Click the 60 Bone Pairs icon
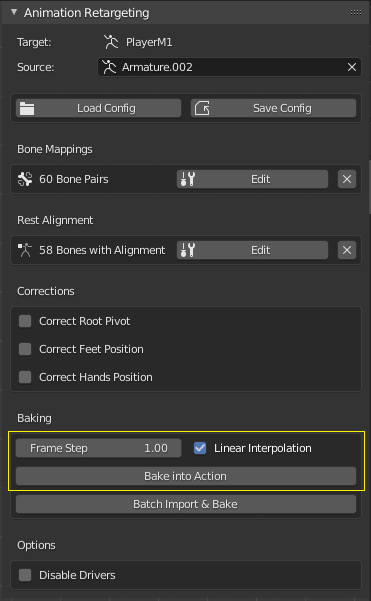The image size is (371, 601). [x=25, y=179]
